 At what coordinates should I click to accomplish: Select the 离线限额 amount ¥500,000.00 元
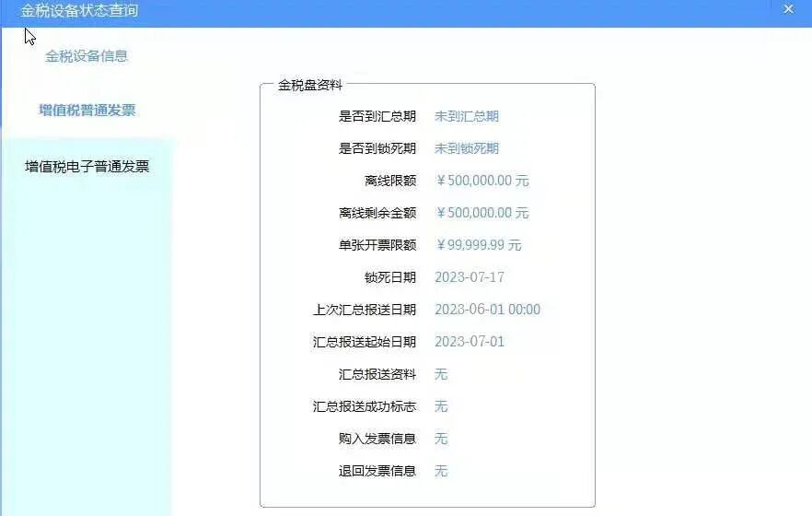tap(482, 181)
